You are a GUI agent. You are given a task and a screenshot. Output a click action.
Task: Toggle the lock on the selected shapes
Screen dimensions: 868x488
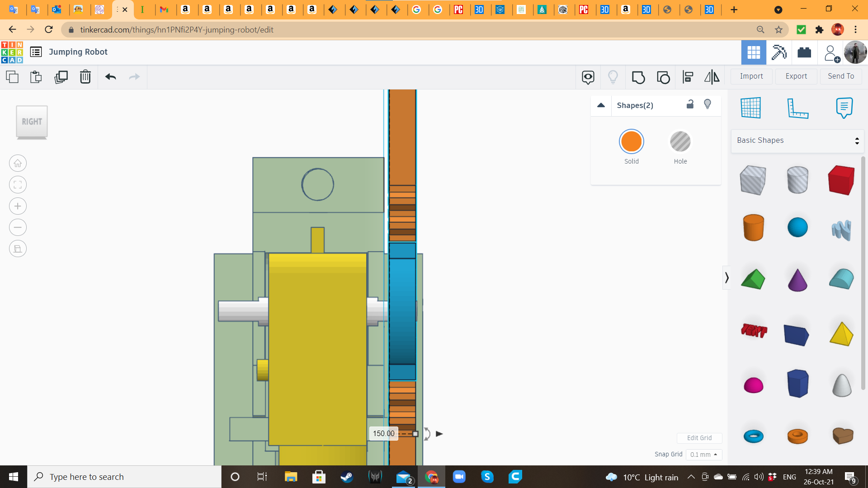pyautogui.click(x=690, y=104)
